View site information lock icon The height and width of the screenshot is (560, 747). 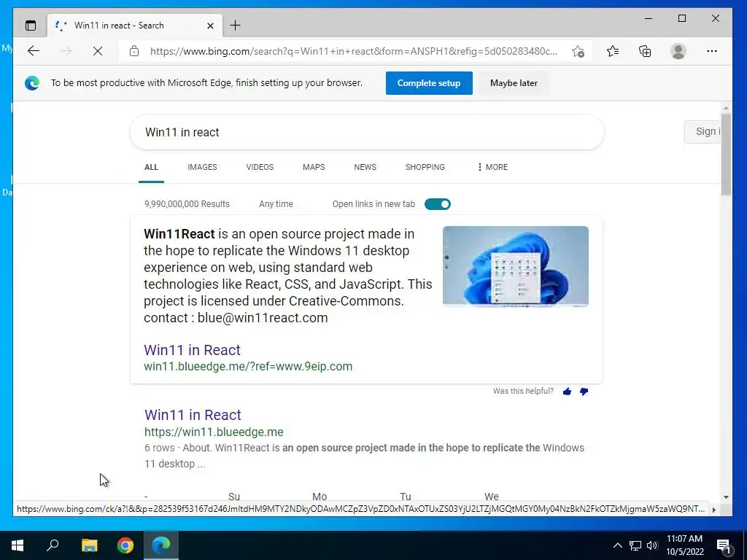coord(134,51)
